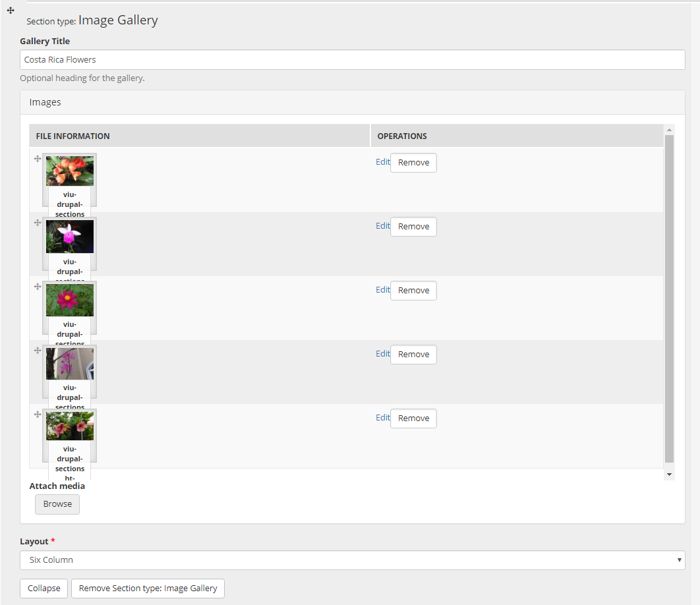Screen dimensions: 700x605
Task: Remove the magenta daisy-like flower image
Action: pos(413,290)
